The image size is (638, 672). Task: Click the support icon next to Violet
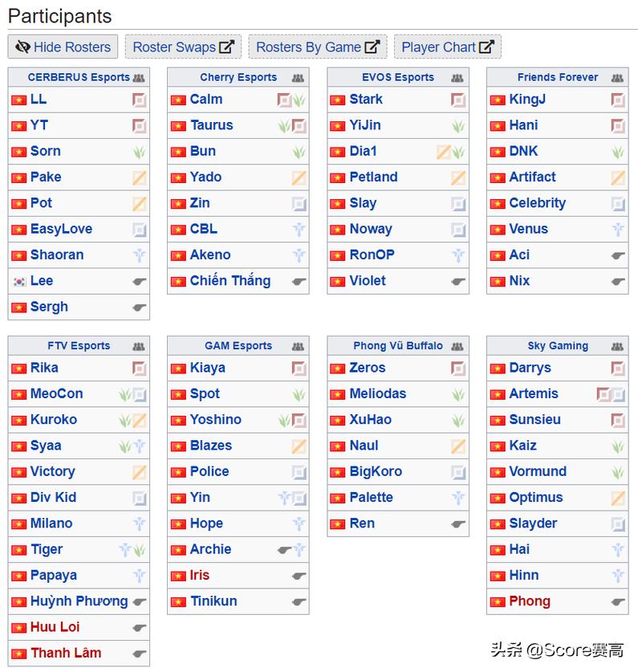(x=458, y=282)
